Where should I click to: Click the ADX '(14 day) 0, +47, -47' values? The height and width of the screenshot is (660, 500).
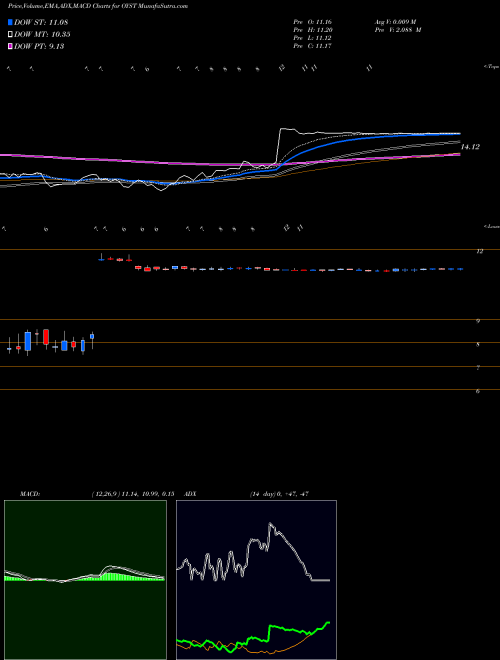279,494
